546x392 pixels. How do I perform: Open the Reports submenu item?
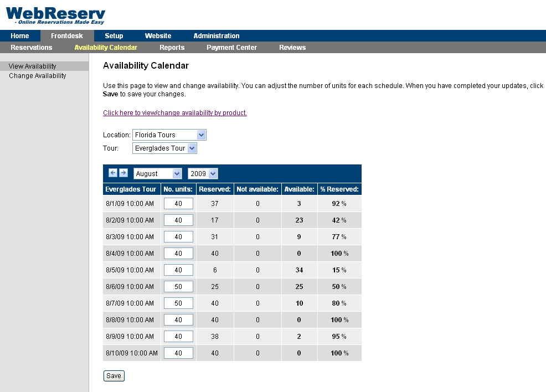point(172,48)
